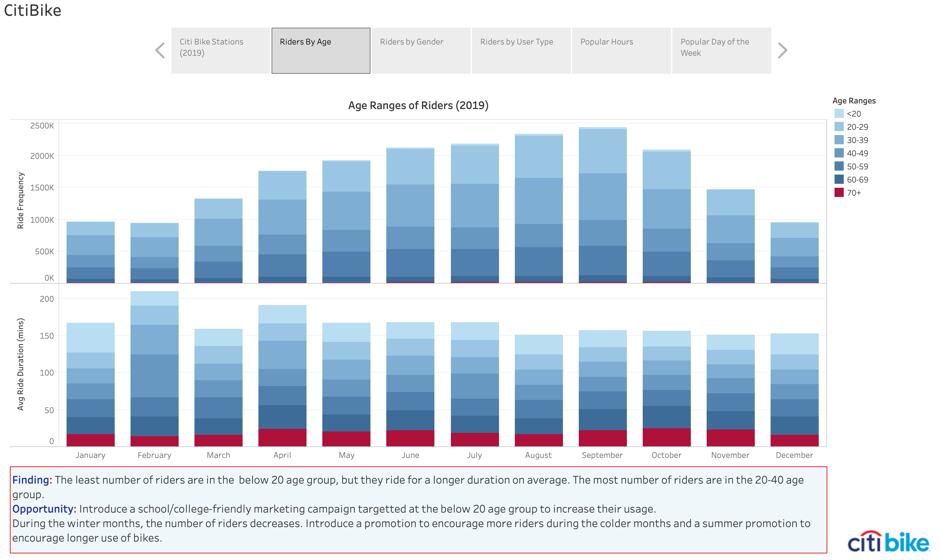This screenshot has width=940, height=560.
Task: Select the Riders By Age tab
Action: pos(321,51)
